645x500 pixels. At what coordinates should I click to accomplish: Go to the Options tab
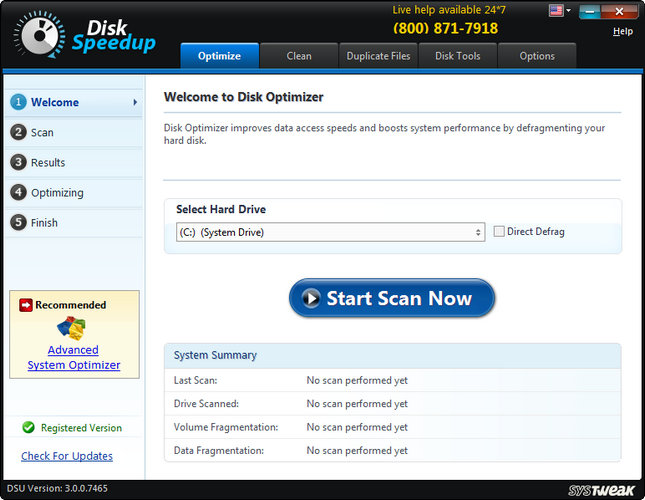click(537, 56)
